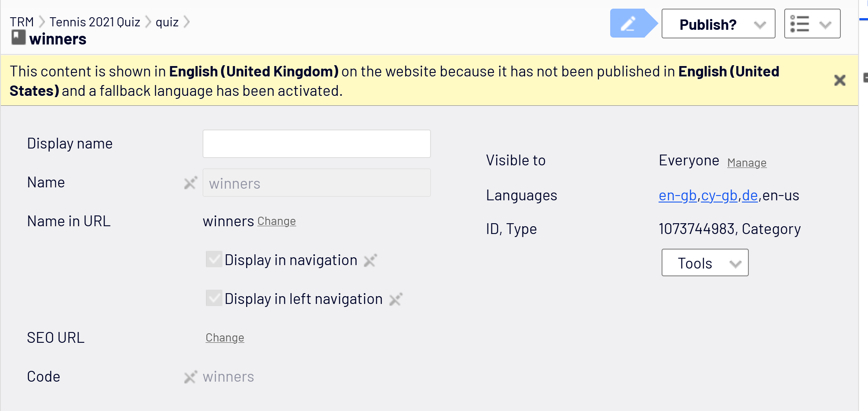The image size is (868, 411).
Task: Click the Manage visibility link
Action: click(x=747, y=163)
